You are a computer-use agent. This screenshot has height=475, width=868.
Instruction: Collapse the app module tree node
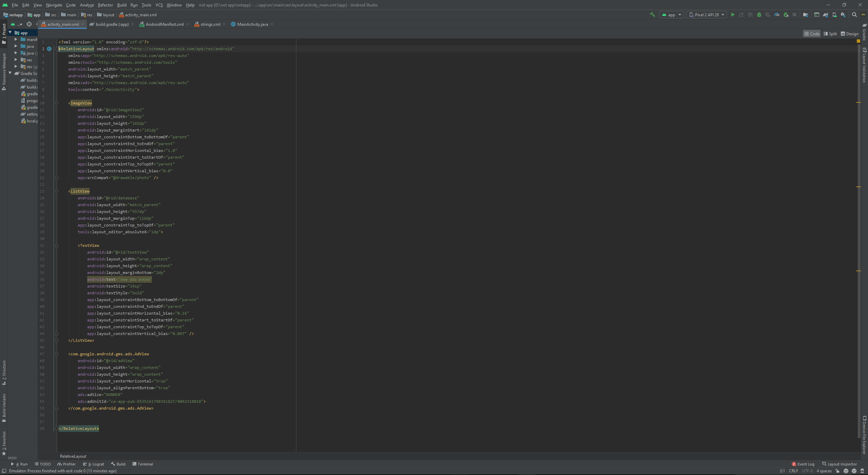click(x=10, y=33)
